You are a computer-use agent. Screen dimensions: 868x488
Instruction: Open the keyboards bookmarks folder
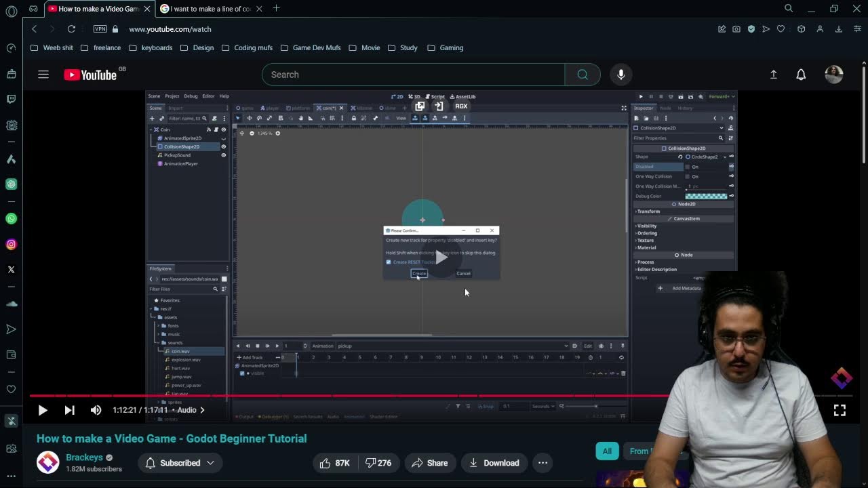(x=151, y=47)
